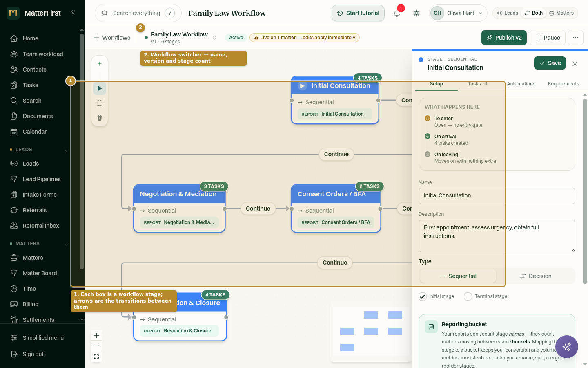This screenshot has height=368, width=588.
Task: Open more options ellipsis menu
Action: pyautogui.click(x=576, y=38)
